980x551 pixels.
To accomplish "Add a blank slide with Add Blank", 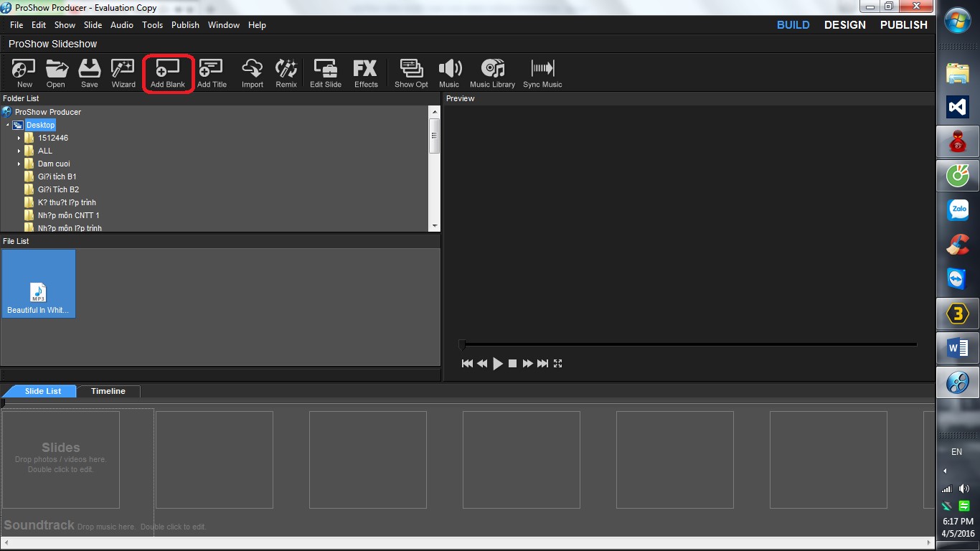I will coord(168,74).
